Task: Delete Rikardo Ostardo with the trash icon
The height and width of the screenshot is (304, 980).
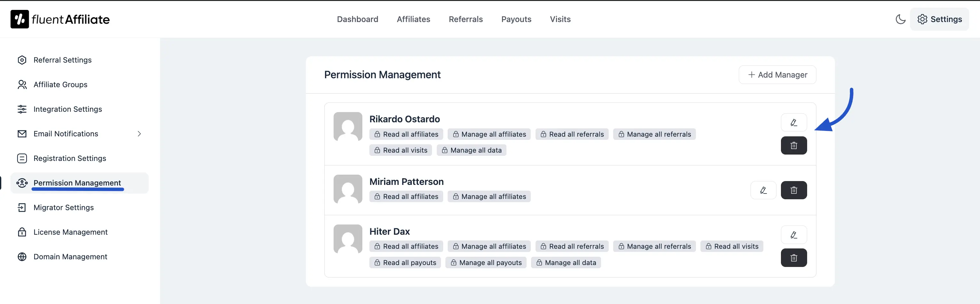Action: [794, 145]
